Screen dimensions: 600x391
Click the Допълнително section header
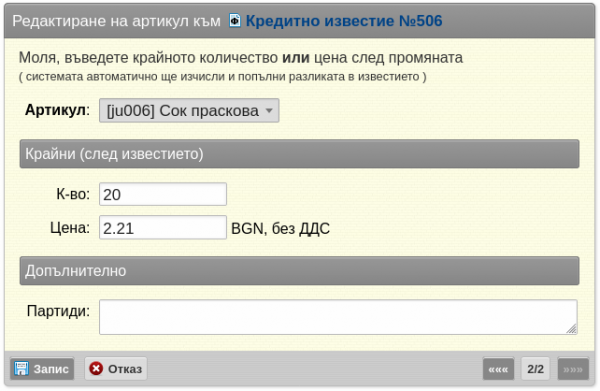[x=299, y=271]
